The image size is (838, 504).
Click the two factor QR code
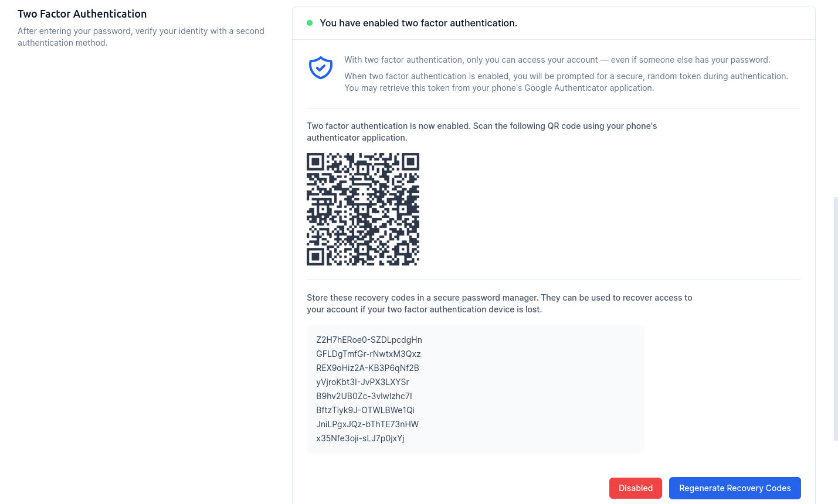tap(363, 209)
